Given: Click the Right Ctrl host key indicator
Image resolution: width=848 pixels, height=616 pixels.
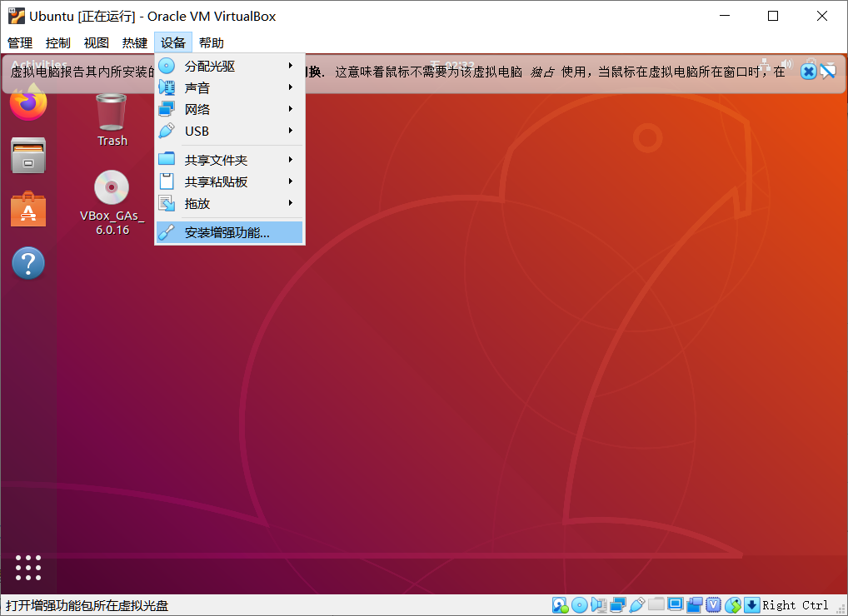Looking at the screenshot, I should click(x=795, y=605).
